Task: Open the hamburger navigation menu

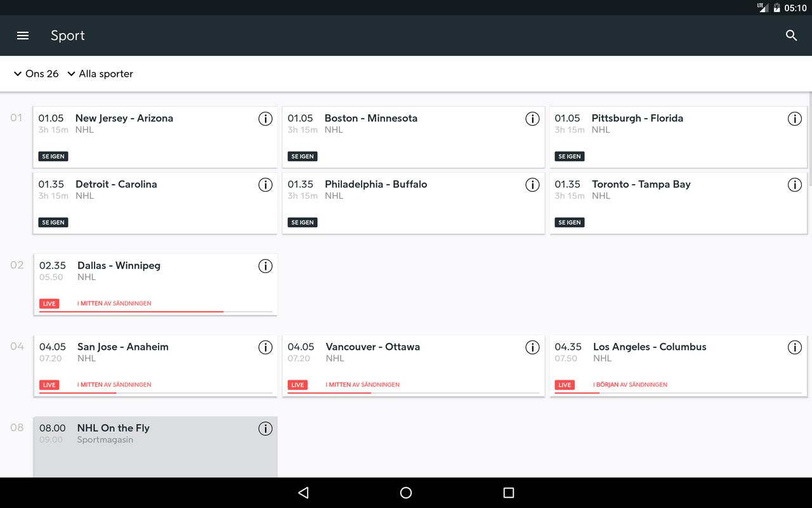Action: coord(23,36)
